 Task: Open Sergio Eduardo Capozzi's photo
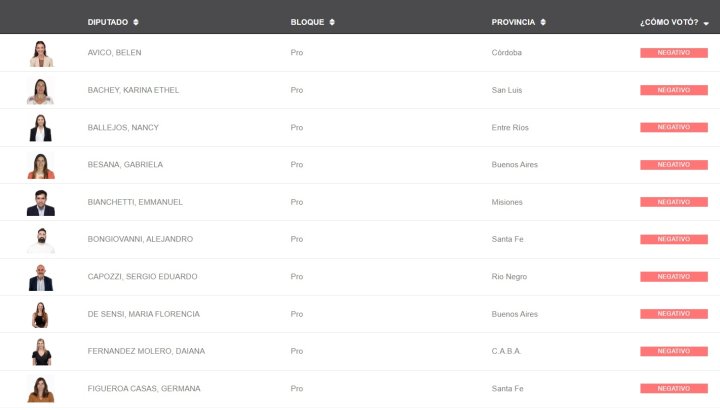point(41,277)
